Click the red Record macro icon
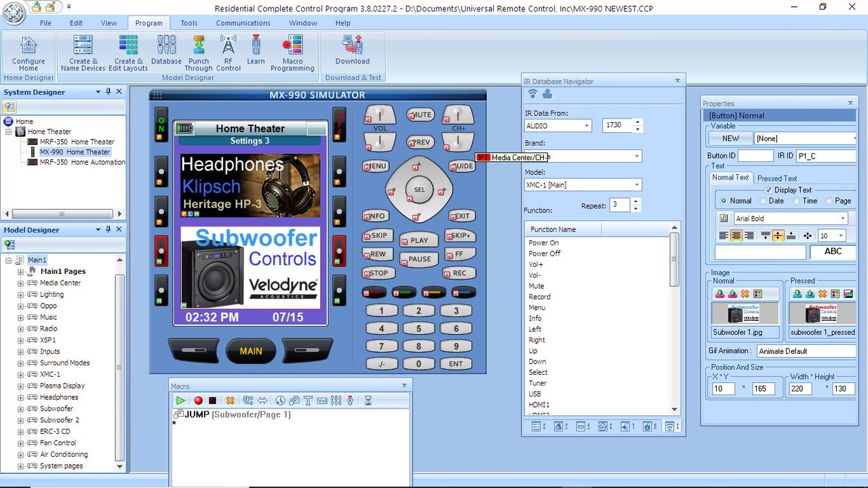 click(x=198, y=401)
